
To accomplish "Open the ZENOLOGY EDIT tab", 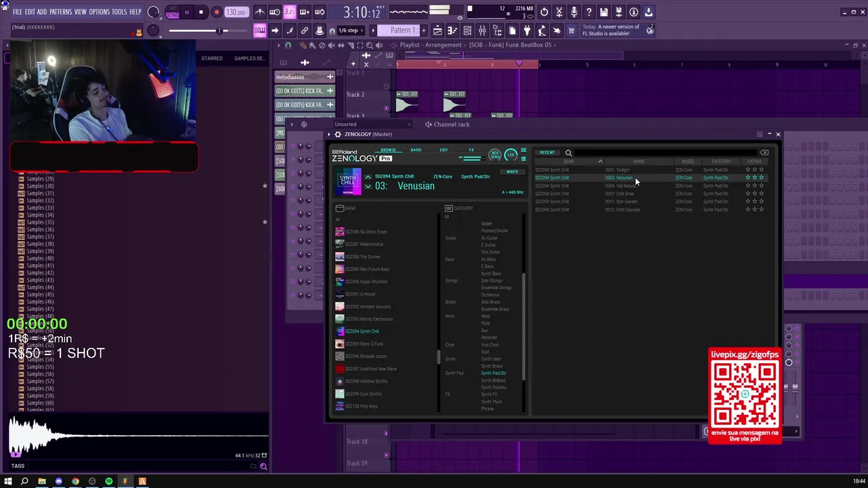I will tap(443, 150).
